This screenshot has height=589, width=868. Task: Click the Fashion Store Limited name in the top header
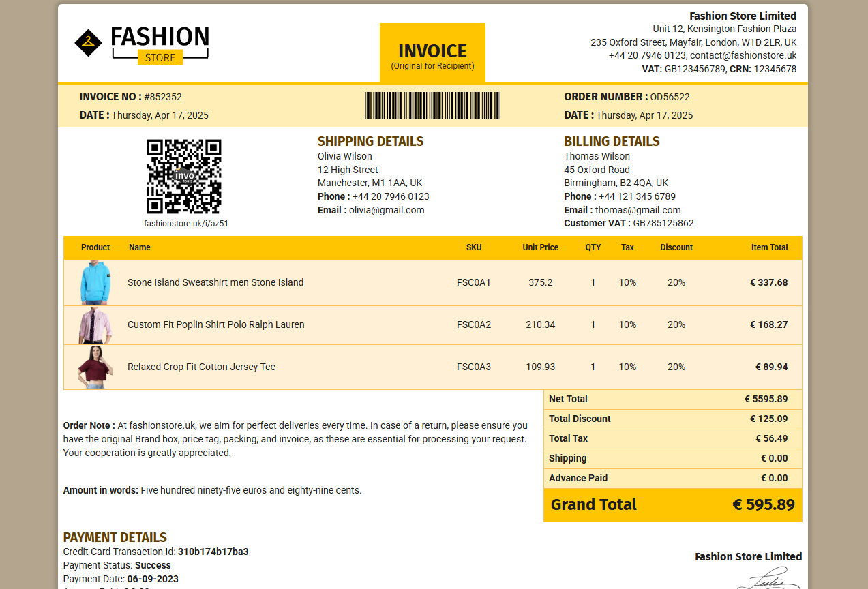(x=743, y=16)
